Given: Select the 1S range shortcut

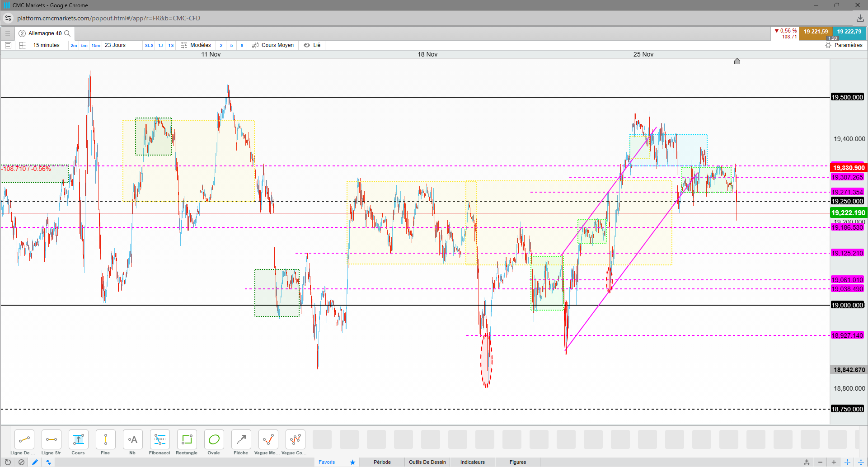Looking at the screenshot, I should (171, 45).
